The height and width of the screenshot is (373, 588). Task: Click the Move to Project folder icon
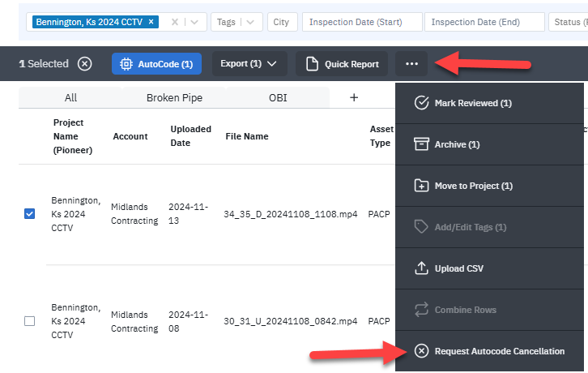coord(421,186)
